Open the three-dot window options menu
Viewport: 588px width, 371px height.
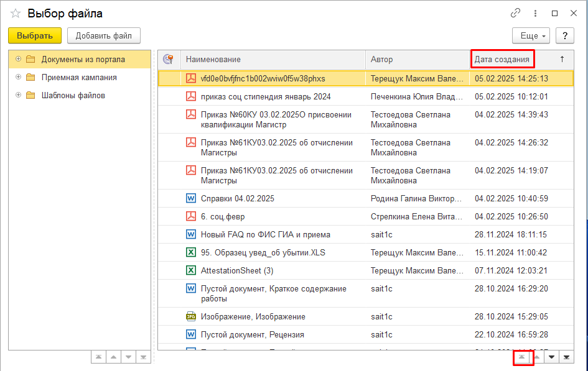535,13
